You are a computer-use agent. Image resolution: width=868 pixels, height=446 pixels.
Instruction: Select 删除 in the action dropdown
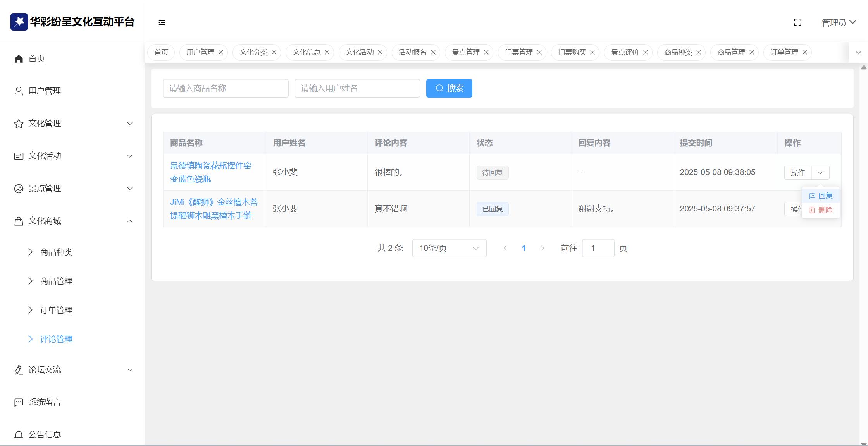tap(821, 210)
